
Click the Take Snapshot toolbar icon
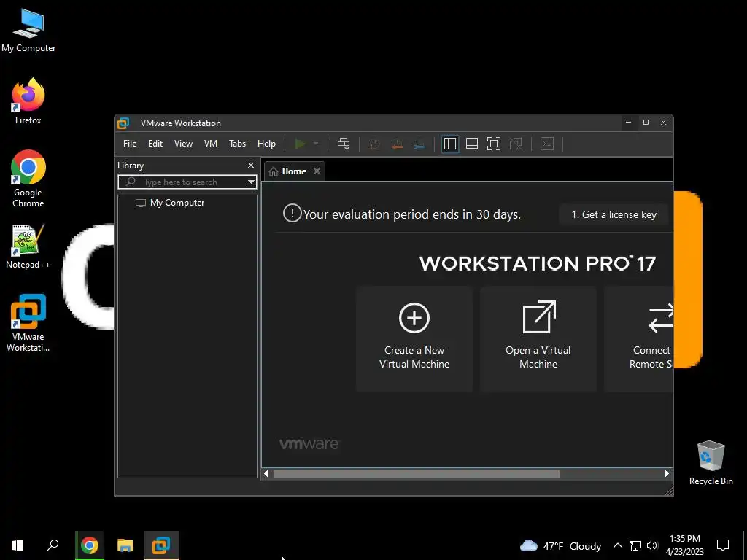pyautogui.click(x=374, y=144)
